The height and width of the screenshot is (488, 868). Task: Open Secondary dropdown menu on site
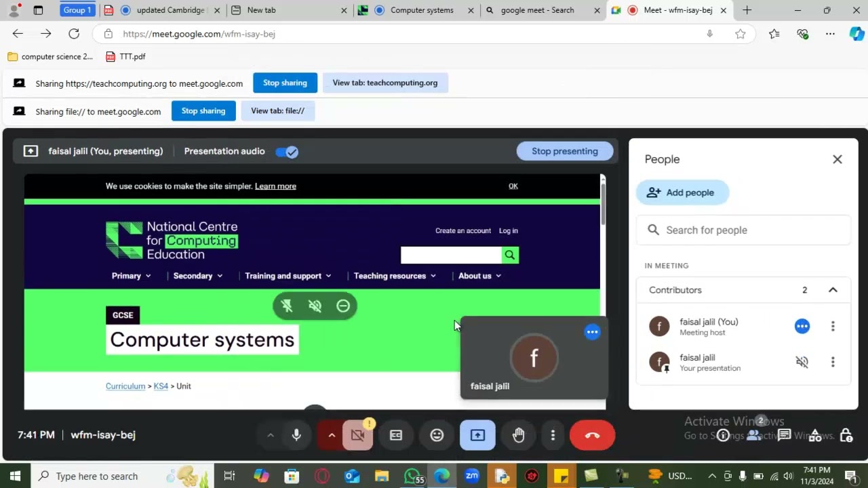(x=198, y=276)
